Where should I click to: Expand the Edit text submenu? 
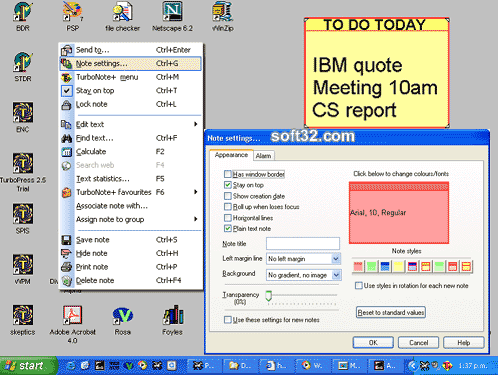pyautogui.click(x=131, y=124)
